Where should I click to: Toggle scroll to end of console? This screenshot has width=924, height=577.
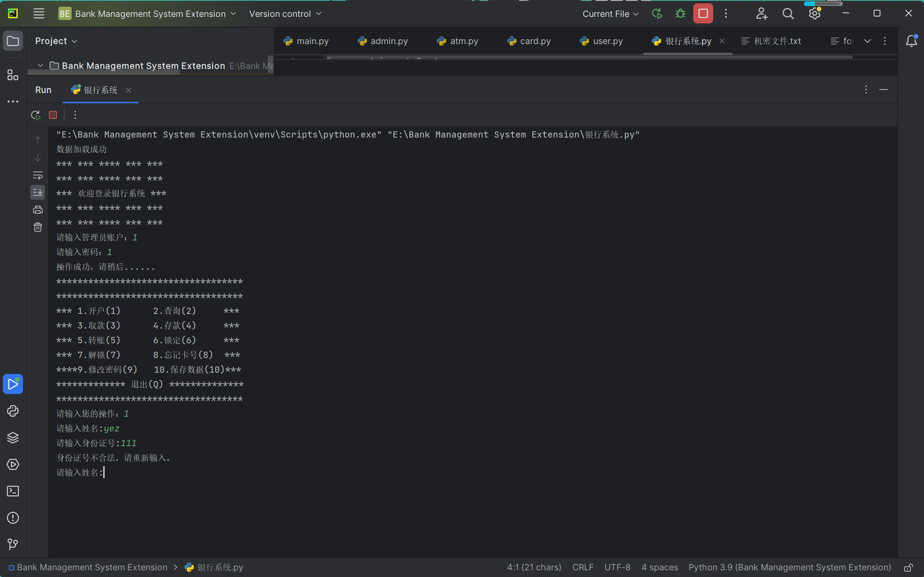pyautogui.click(x=38, y=192)
